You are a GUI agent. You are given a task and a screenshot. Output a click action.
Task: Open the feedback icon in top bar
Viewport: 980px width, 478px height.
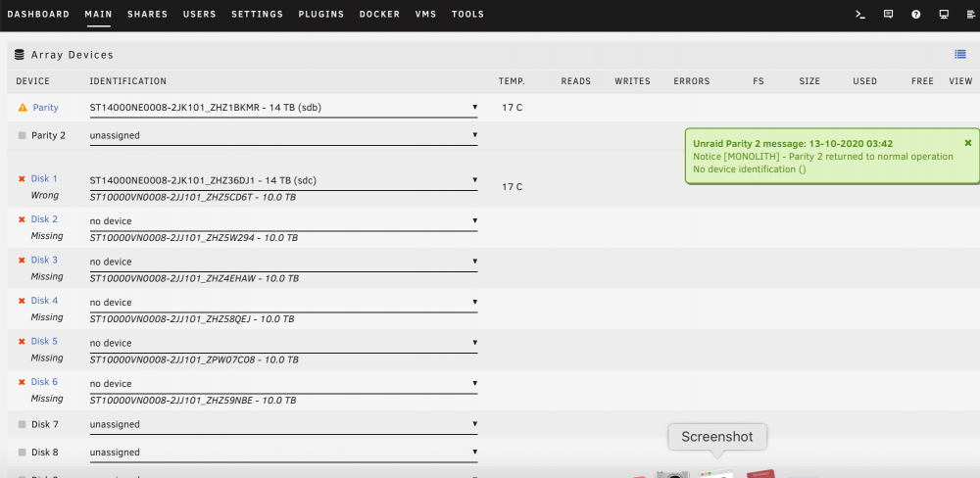(x=888, y=15)
